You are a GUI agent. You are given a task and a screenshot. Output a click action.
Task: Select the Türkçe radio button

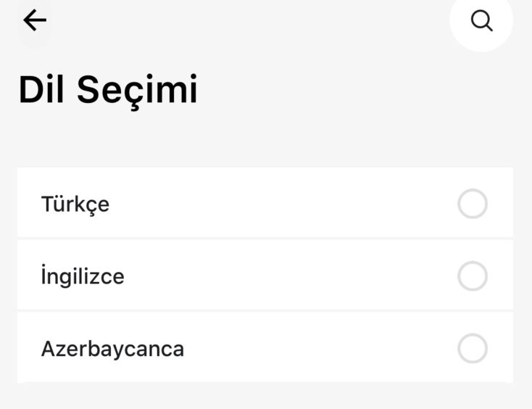coord(473,204)
